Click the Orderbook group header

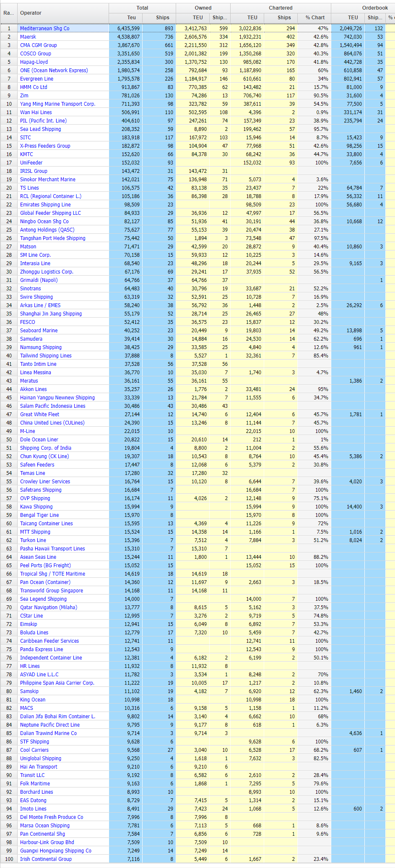click(x=363, y=8)
